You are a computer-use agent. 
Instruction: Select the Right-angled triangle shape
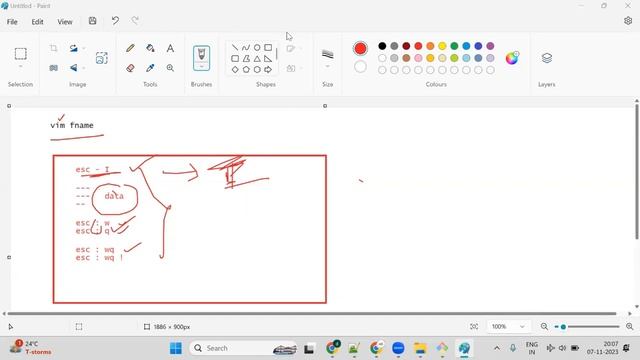coord(268,59)
